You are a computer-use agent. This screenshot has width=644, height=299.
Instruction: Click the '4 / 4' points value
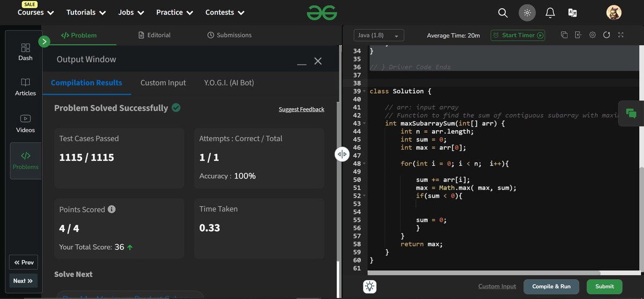click(x=69, y=228)
